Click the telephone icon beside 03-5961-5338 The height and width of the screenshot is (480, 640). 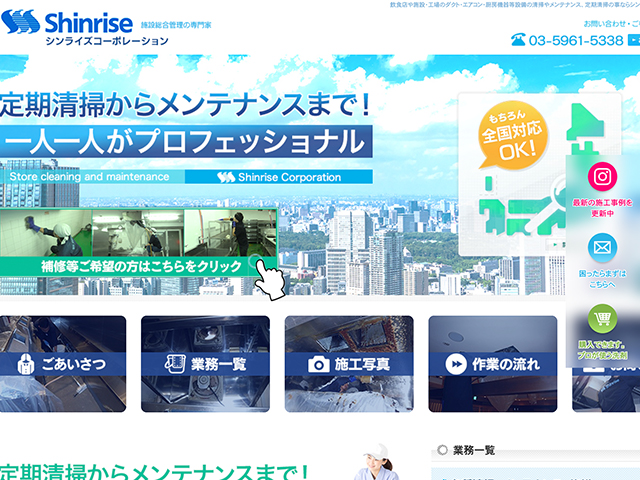[x=518, y=40]
